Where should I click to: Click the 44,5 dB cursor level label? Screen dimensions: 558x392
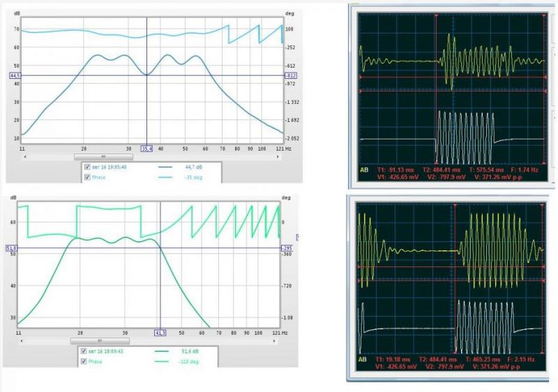(x=15, y=75)
